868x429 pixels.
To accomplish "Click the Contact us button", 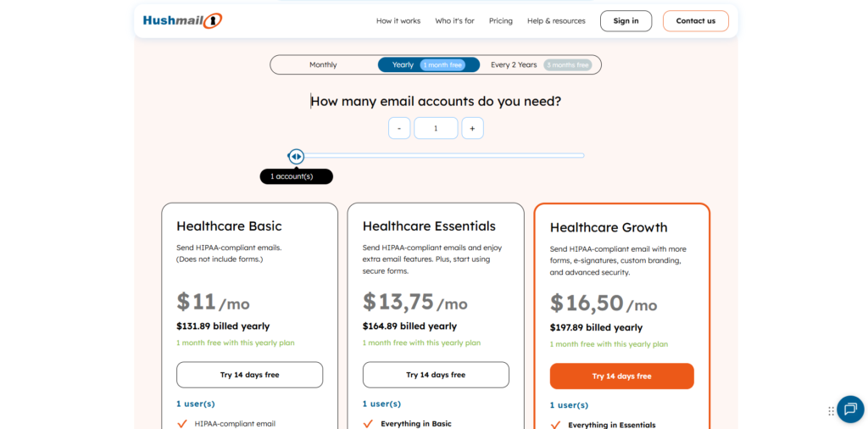I will pos(695,21).
